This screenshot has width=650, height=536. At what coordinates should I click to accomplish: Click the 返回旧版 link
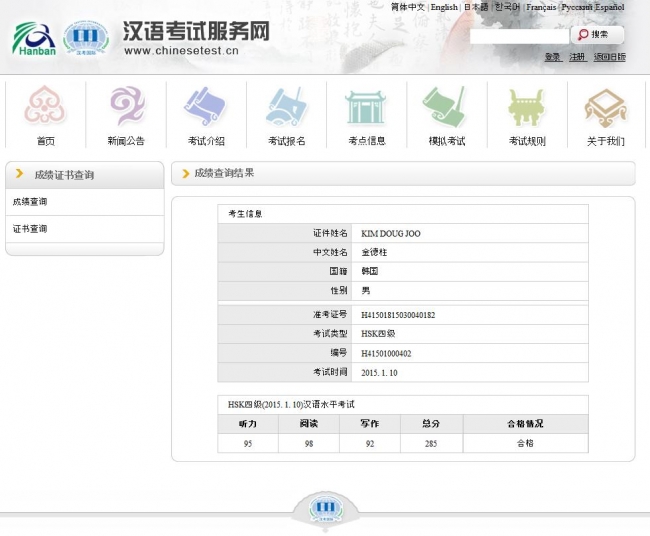click(x=609, y=57)
